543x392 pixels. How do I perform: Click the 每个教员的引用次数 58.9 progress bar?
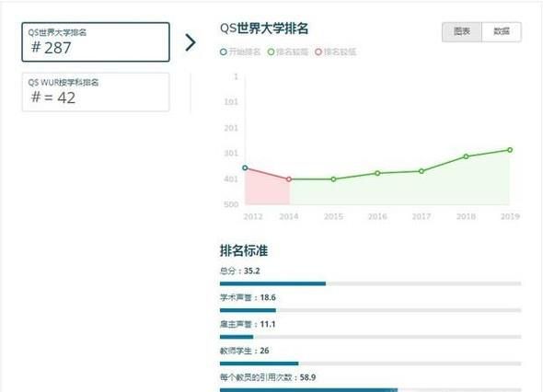pyautogui.click(x=371, y=390)
